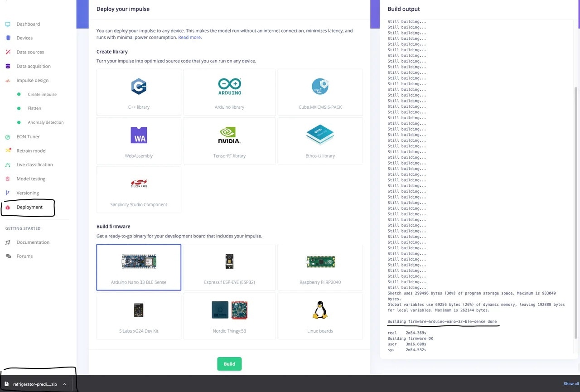
Task: Click the 'user 3m16.608s' output line
Action: click(407, 344)
